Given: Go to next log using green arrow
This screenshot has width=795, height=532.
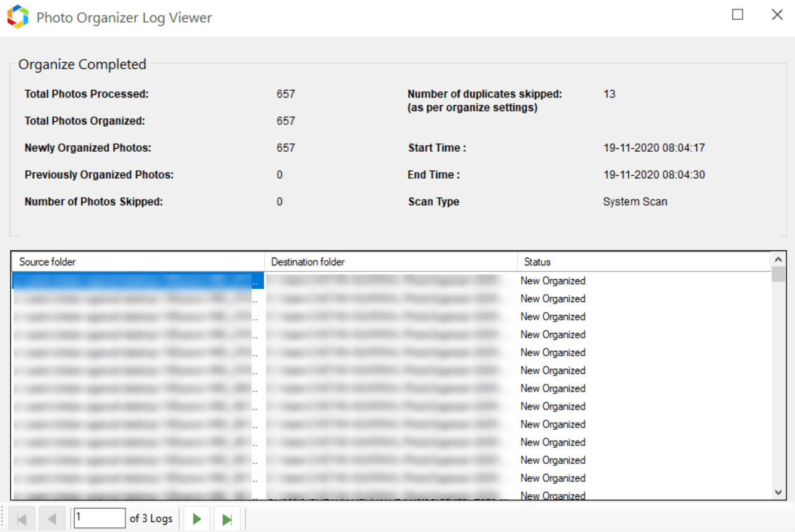Looking at the screenshot, I should 197,518.
